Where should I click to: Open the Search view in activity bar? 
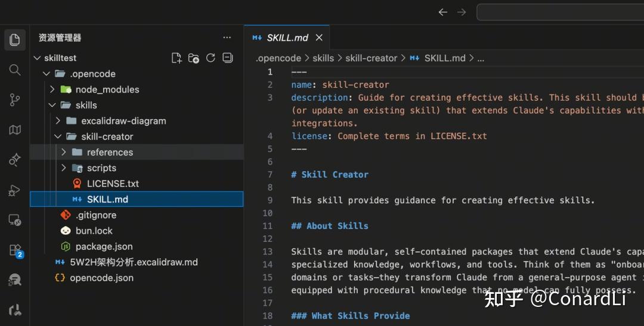click(x=15, y=70)
